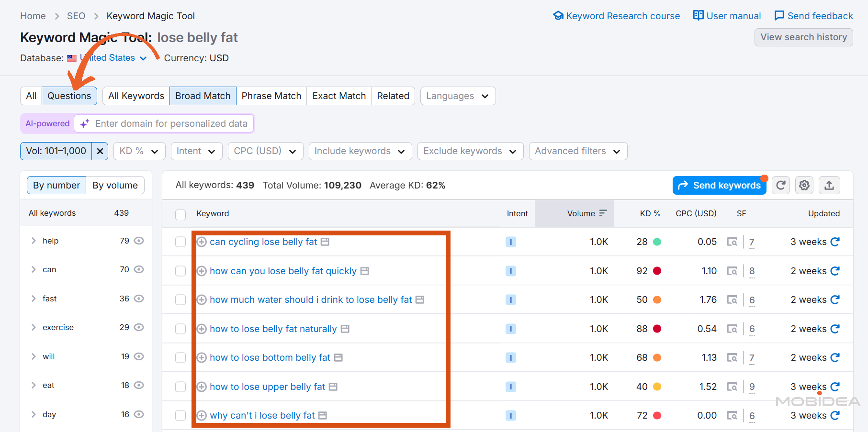Add 'how to lose bottom belly fat' plus icon

tap(202, 358)
